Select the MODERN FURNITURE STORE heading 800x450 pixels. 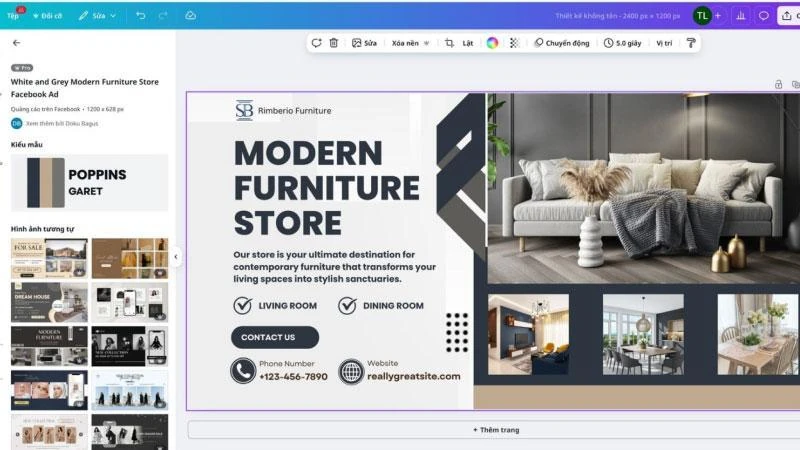pyautogui.click(x=327, y=188)
